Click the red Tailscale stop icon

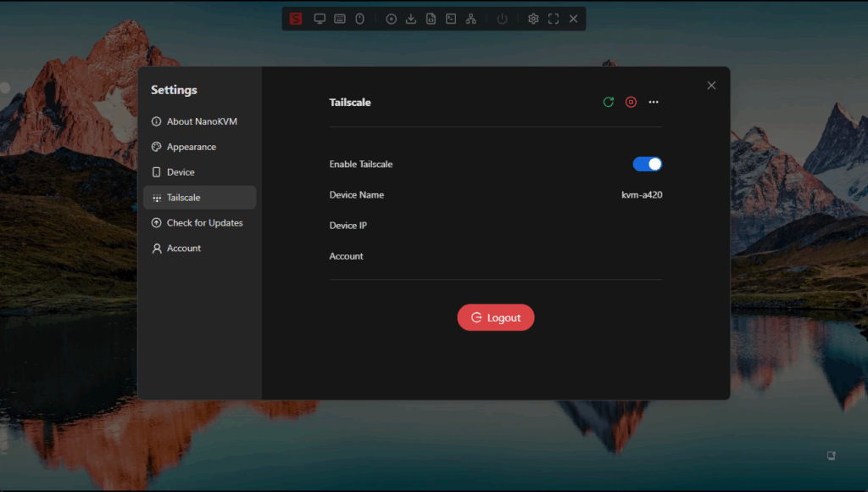631,102
